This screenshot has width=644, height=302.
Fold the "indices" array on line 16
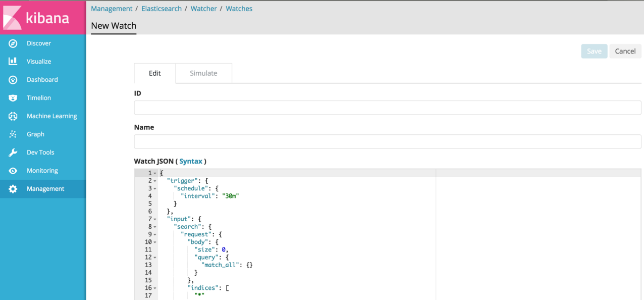(x=155, y=288)
